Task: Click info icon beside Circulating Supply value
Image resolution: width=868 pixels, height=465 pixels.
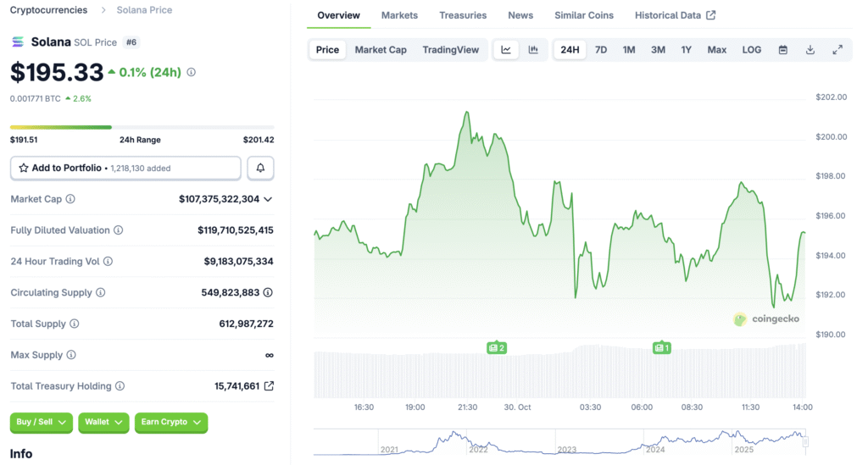Action: (x=268, y=292)
